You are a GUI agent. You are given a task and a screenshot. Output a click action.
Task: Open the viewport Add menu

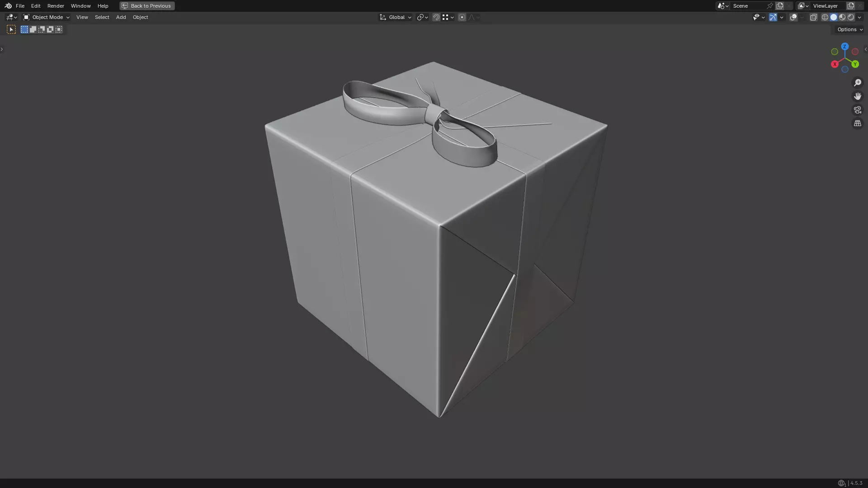pyautogui.click(x=121, y=17)
